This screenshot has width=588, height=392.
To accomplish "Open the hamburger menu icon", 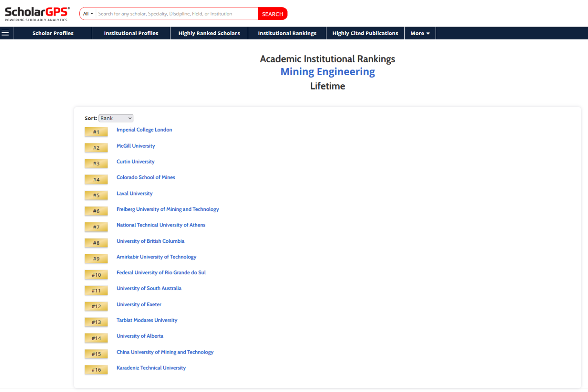I will point(5,33).
